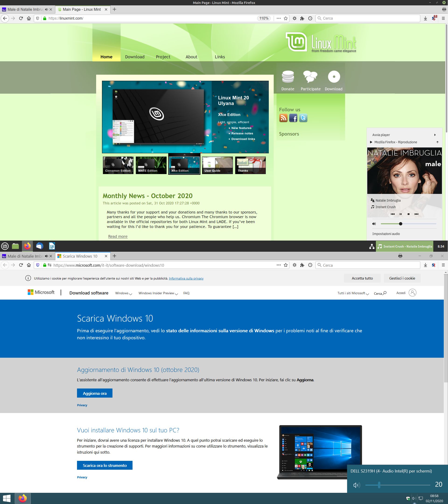Mute the Male di Natalie tab in Windows Firefox

pos(46,256)
